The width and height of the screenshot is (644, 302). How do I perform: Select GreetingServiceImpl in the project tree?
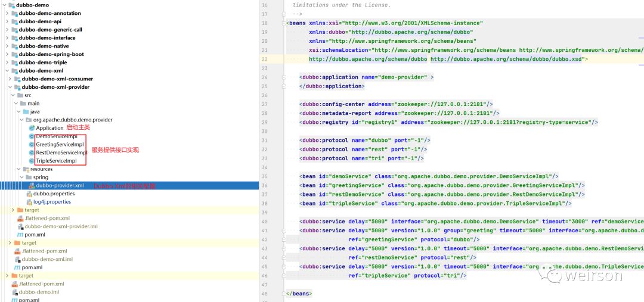(60, 145)
